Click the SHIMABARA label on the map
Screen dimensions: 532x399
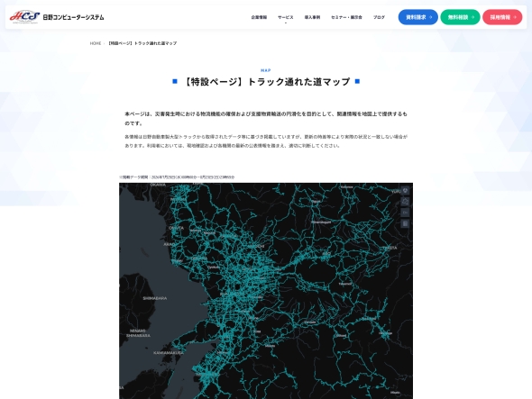click(x=155, y=298)
